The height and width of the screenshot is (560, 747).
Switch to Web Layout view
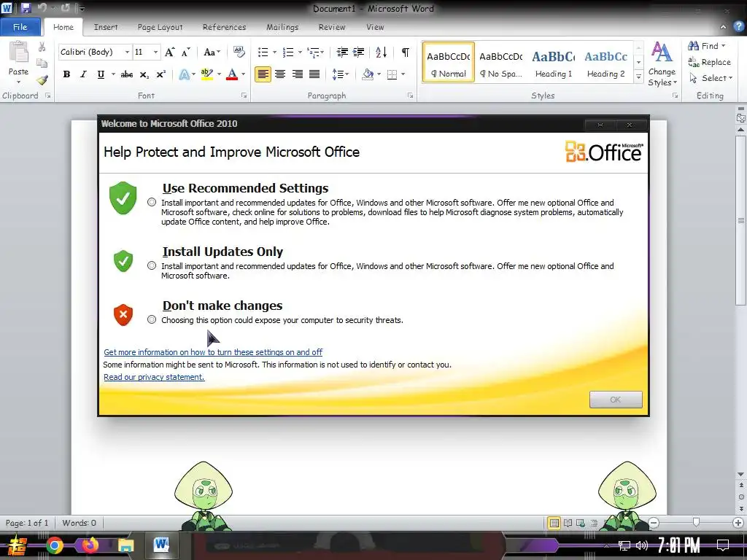[580, 524]
